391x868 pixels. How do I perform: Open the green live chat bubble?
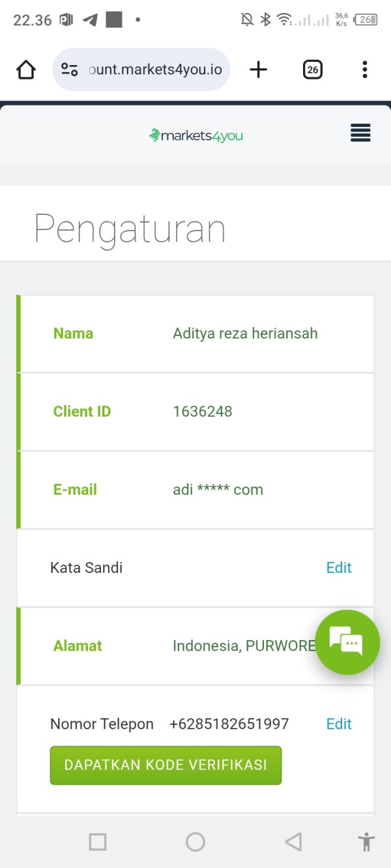pyautogui.click(x=347, y=642)
